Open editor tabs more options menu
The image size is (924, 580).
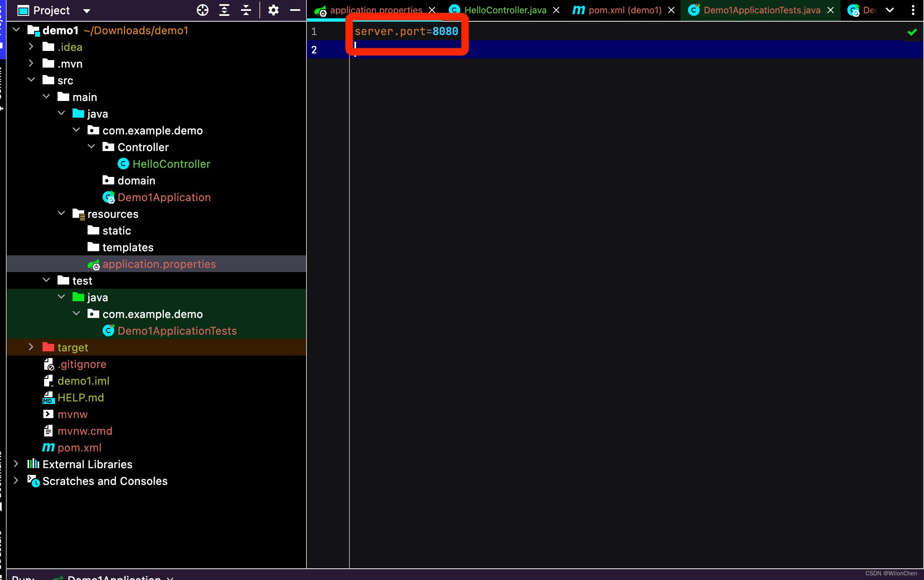913,10
